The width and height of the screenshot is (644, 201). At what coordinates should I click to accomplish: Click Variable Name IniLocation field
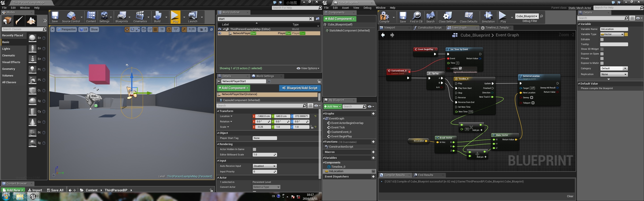(614, 29)
